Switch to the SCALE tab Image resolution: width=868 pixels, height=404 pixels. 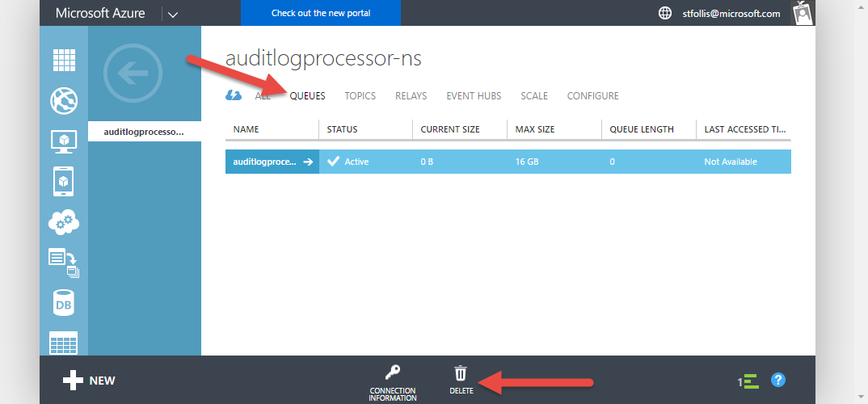(534, 95)
